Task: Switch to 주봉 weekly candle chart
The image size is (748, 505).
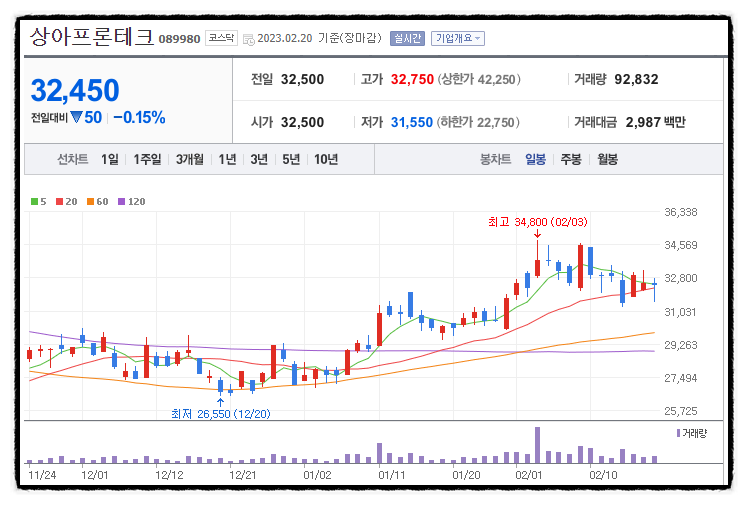Action: [x=571, y=159]
